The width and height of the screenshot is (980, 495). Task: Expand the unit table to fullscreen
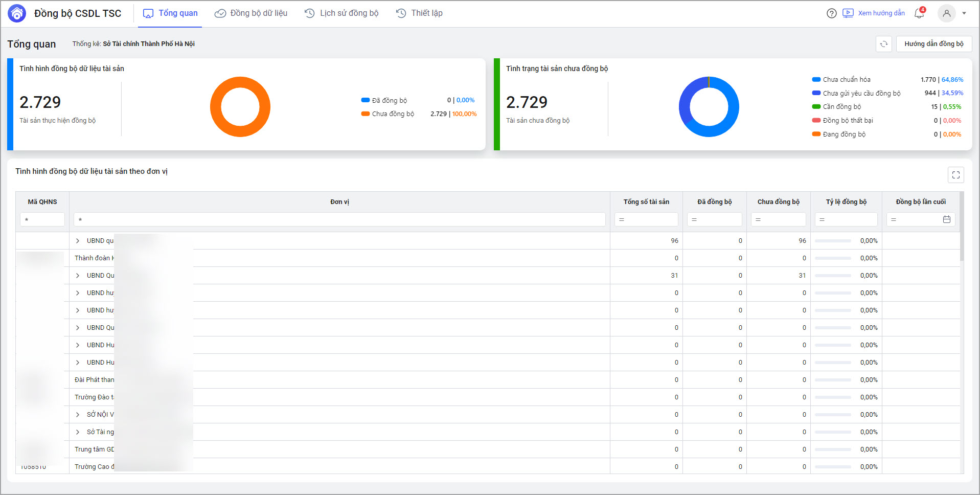pyautogui.click(x=955, y=175)
